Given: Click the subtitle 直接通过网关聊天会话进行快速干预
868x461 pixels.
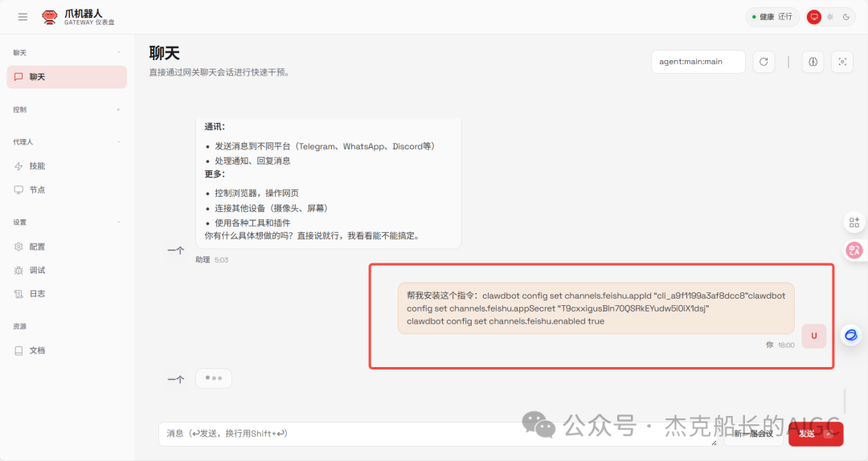Looking at the screenshot, I should 219,72.
